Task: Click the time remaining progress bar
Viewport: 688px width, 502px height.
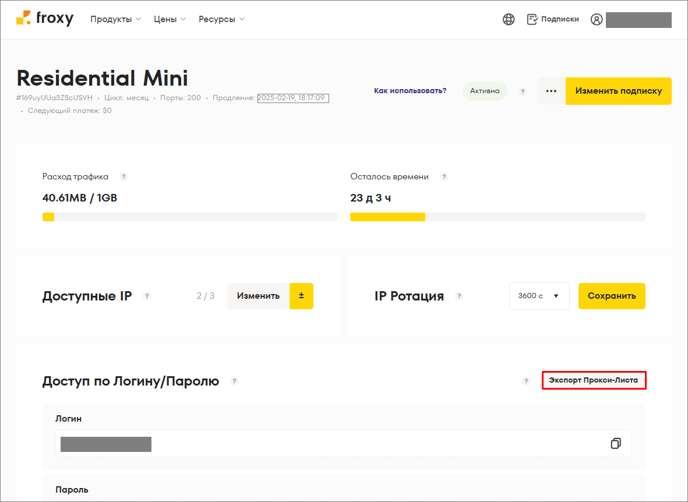Action: pyautogui.click(x=498, y=217)
